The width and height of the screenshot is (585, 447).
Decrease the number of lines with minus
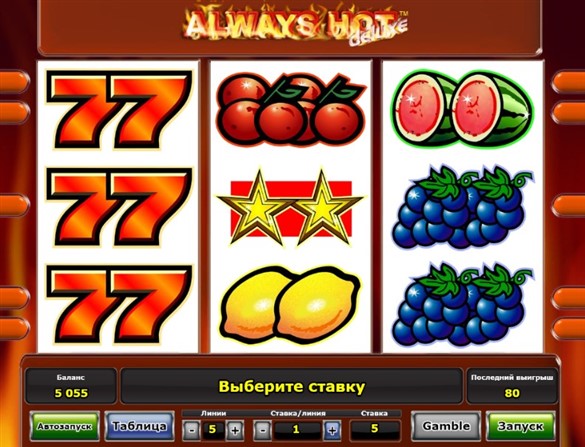tap(191, 430)
